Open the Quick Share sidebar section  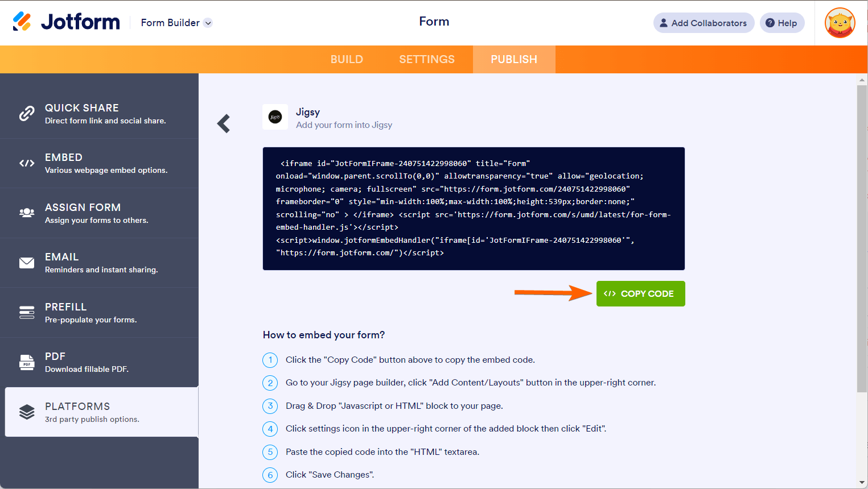tap(99, 114)
